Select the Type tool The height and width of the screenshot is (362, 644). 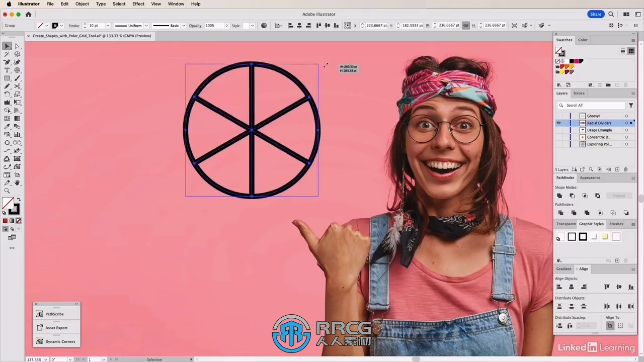(x=7, y=70)
